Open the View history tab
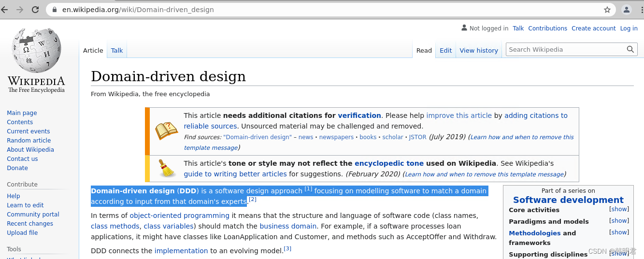This screenshot has width=644, height=259. coord(479,50)
